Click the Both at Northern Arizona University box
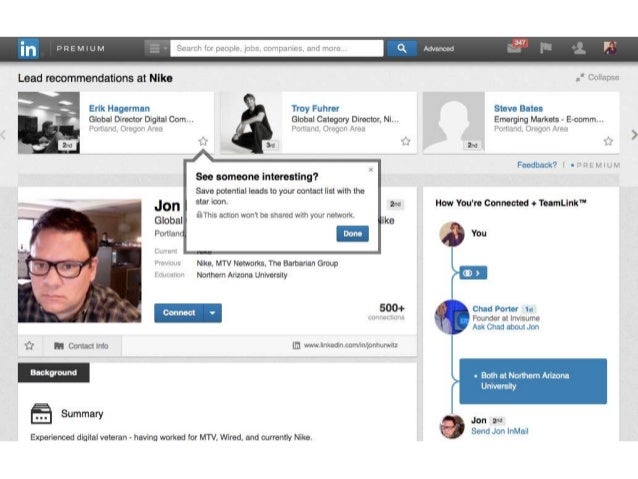The width and height of the screenshot is (638, 479). pyautogui.click(x=533, y=381)
